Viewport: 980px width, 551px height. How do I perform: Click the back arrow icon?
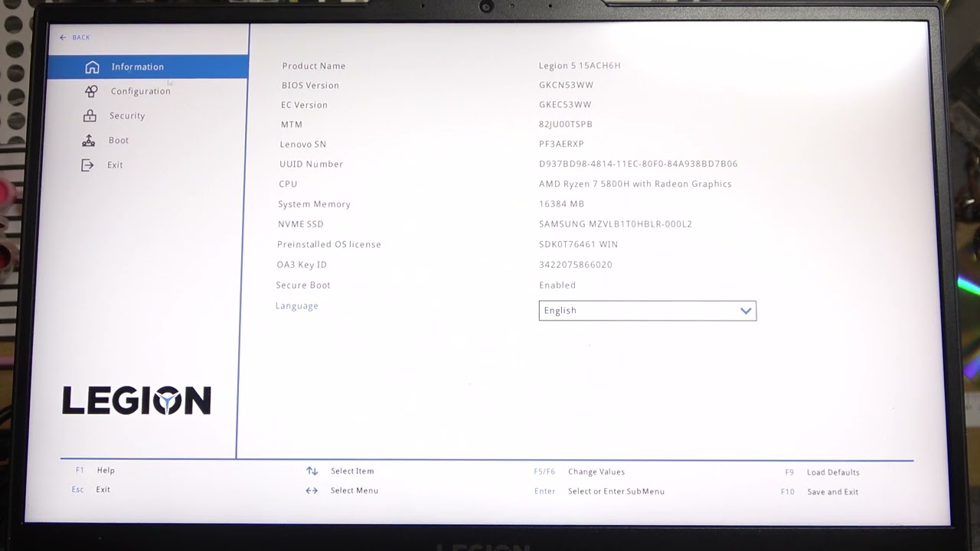pos(63,37)
